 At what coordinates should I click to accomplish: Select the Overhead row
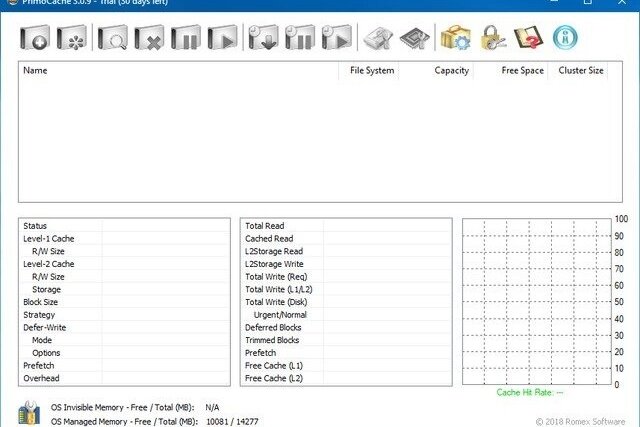[x=124, y=378]
